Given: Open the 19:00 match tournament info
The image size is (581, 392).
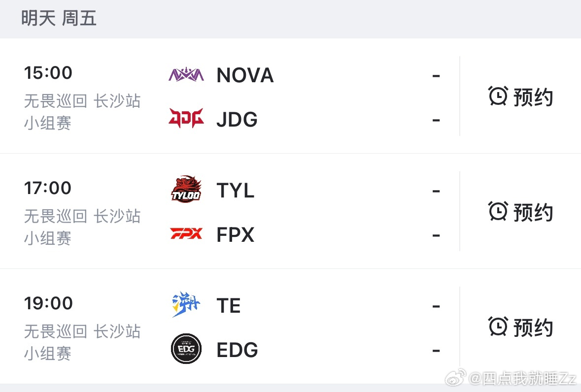Looking at the screenshot, I should [82, 342].
